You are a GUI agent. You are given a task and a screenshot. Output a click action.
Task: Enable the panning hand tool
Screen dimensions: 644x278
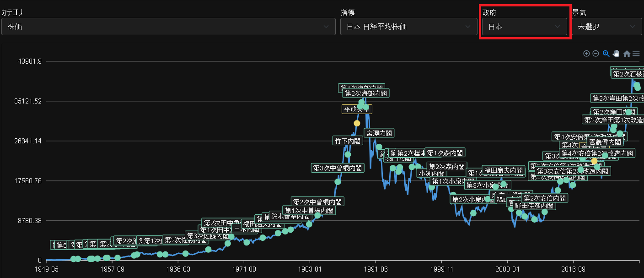click(x=616, y=54)
